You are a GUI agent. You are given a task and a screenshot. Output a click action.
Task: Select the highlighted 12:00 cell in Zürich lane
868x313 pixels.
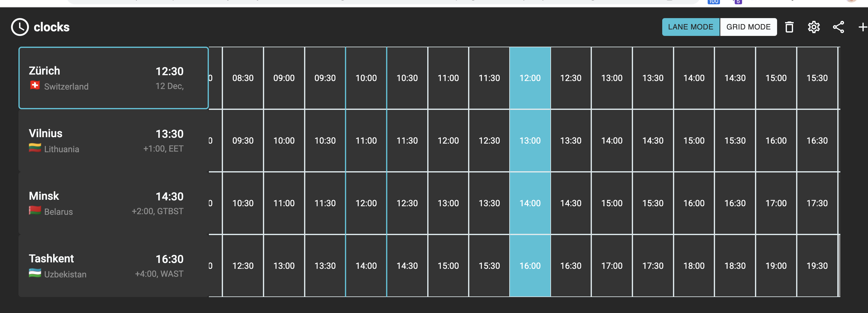pos(530,78)
